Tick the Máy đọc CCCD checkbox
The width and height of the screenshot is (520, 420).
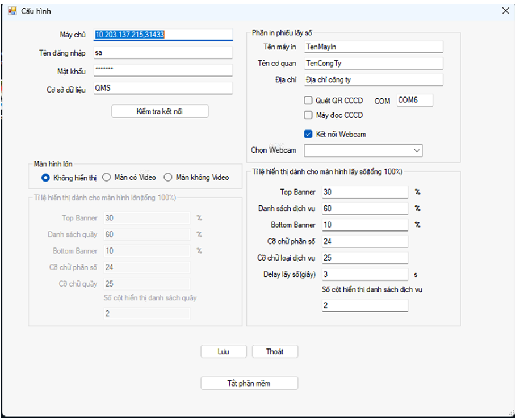pyautogui.click(x=308, y=115)
